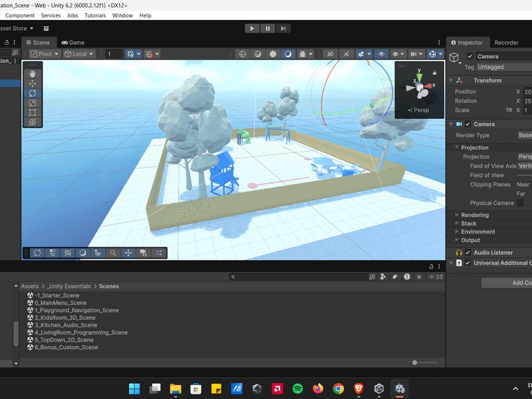Screen dimensions: 532x399
Task: Toggle the Audio Listener component checkbox
Action: pos(467,253)
